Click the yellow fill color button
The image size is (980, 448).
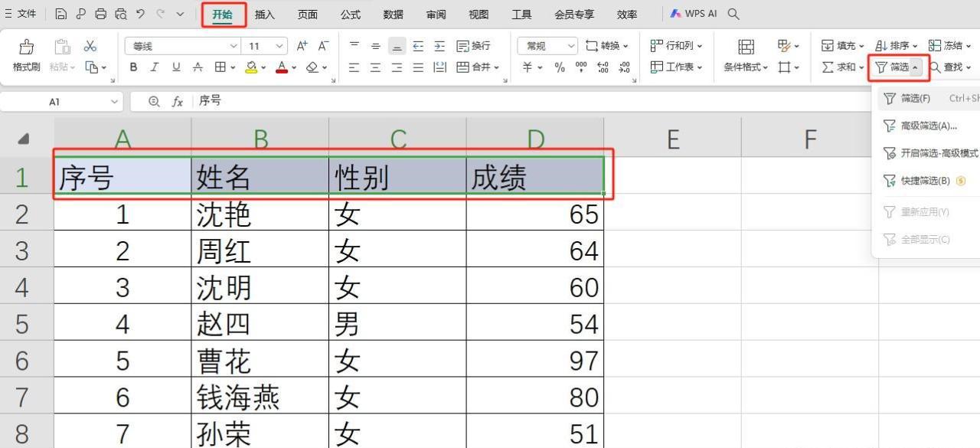tap(252, 67)
